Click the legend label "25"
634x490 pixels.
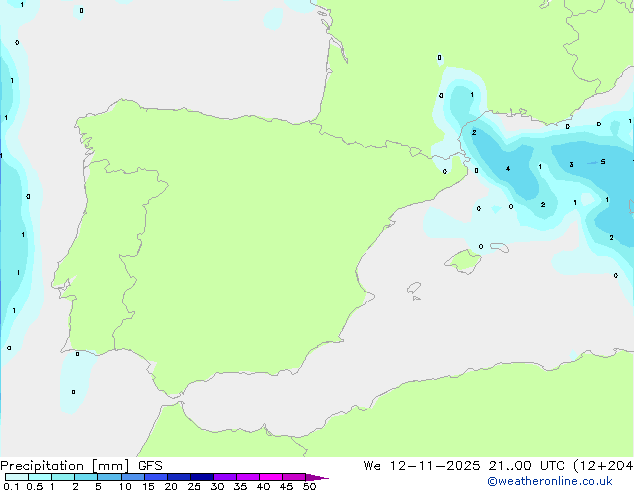point(194,486)
